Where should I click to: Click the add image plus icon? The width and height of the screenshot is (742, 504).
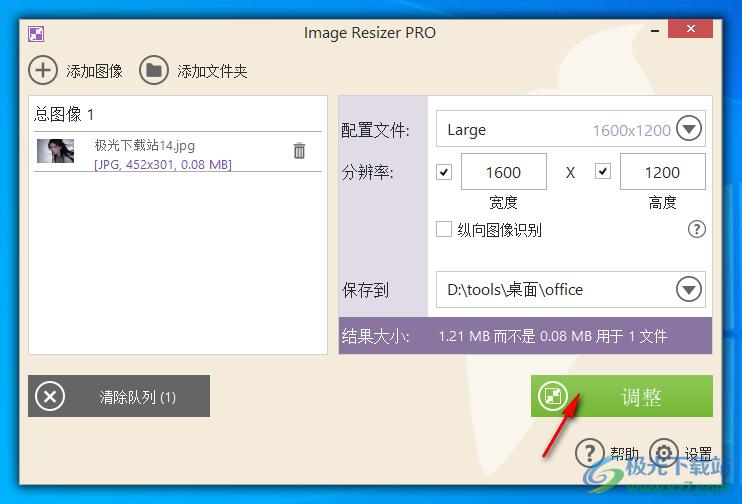[x=43, y=70]
